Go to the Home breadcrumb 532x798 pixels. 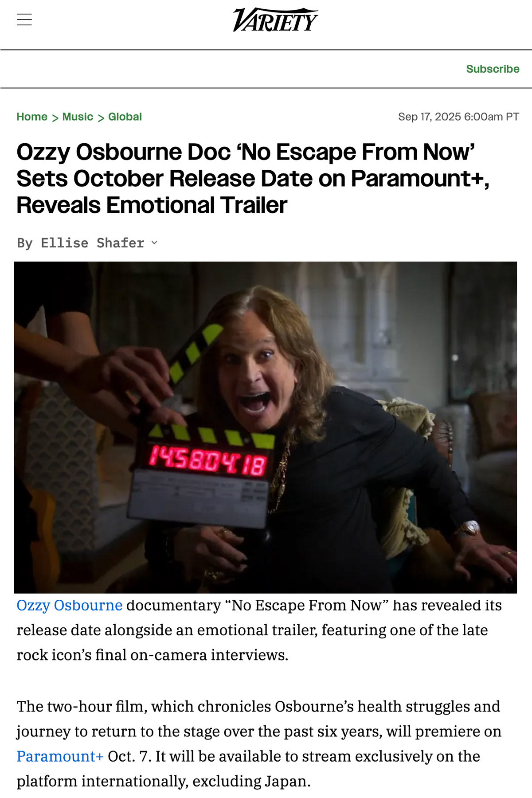[32, 117]
